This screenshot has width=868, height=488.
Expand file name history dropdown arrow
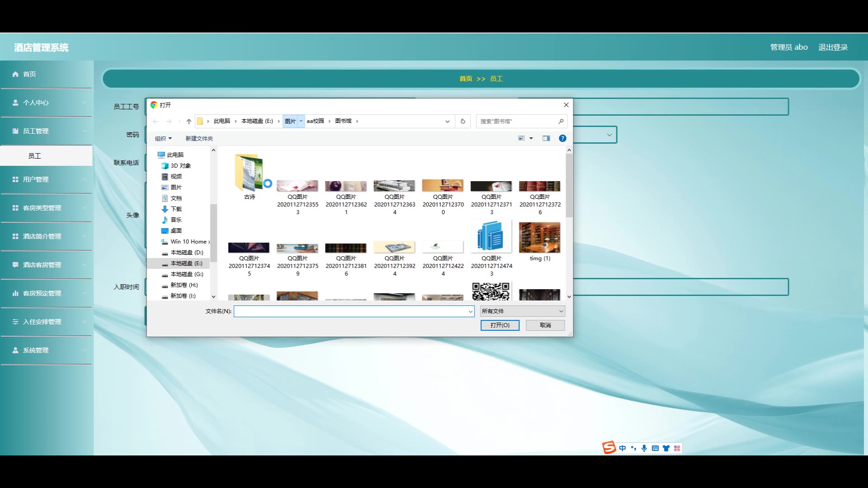point(470,311)
